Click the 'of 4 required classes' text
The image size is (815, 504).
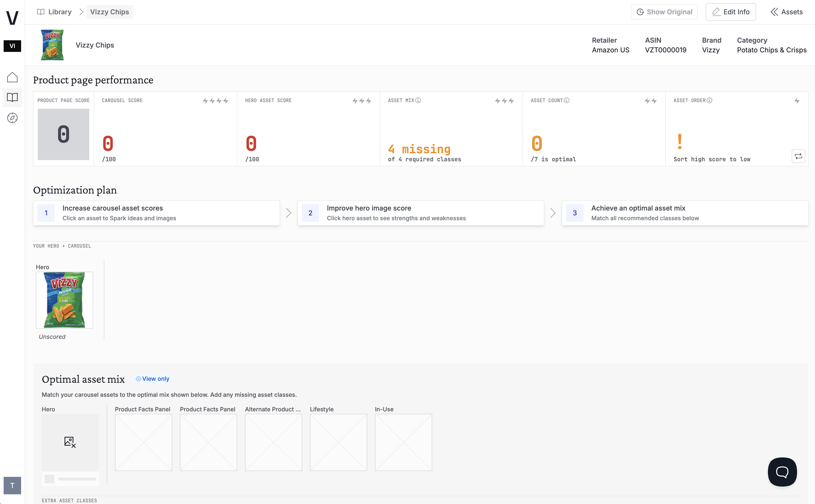(425, 159)
